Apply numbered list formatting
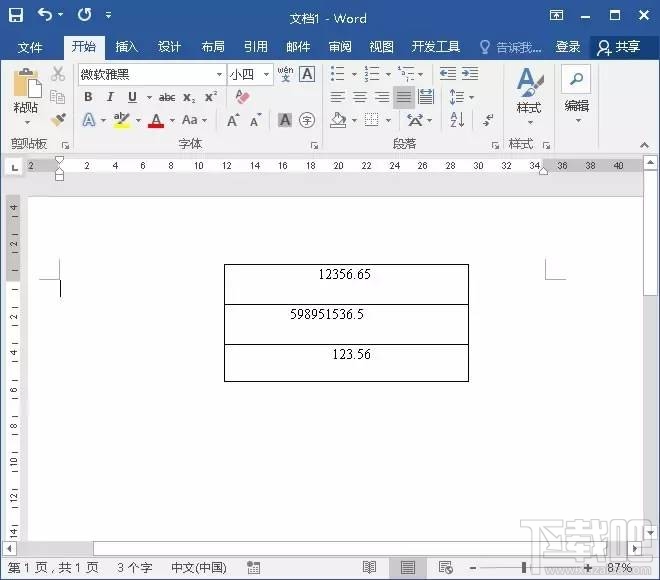This screenshot has height=580, width=660. click(x=372, y=74)
